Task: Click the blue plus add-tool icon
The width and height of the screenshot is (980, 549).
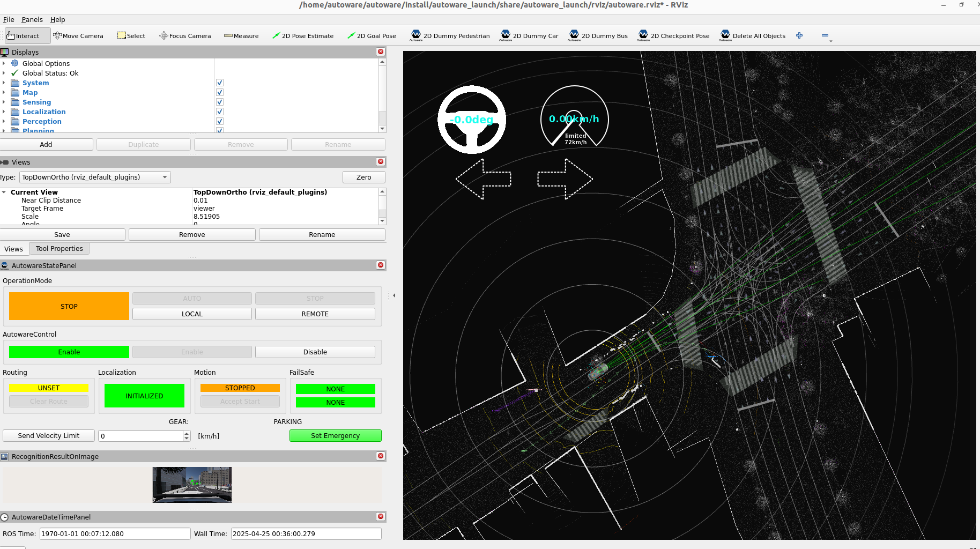Action: coord(799,35)
